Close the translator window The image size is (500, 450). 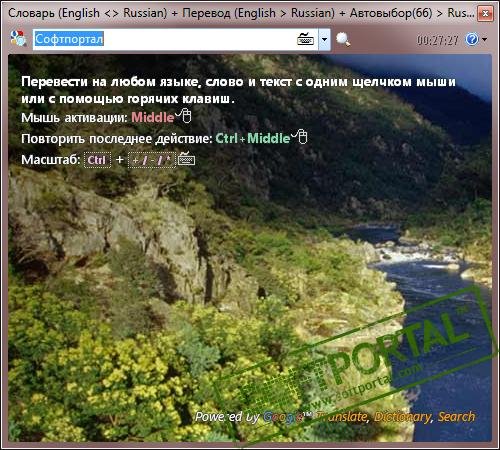(485, 14)
